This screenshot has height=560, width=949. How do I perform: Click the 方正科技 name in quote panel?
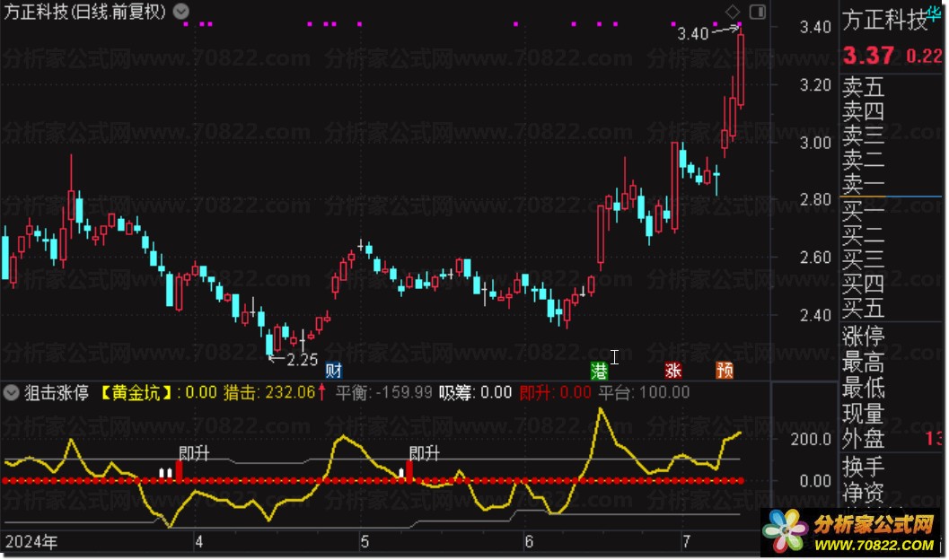coord(884,20)
